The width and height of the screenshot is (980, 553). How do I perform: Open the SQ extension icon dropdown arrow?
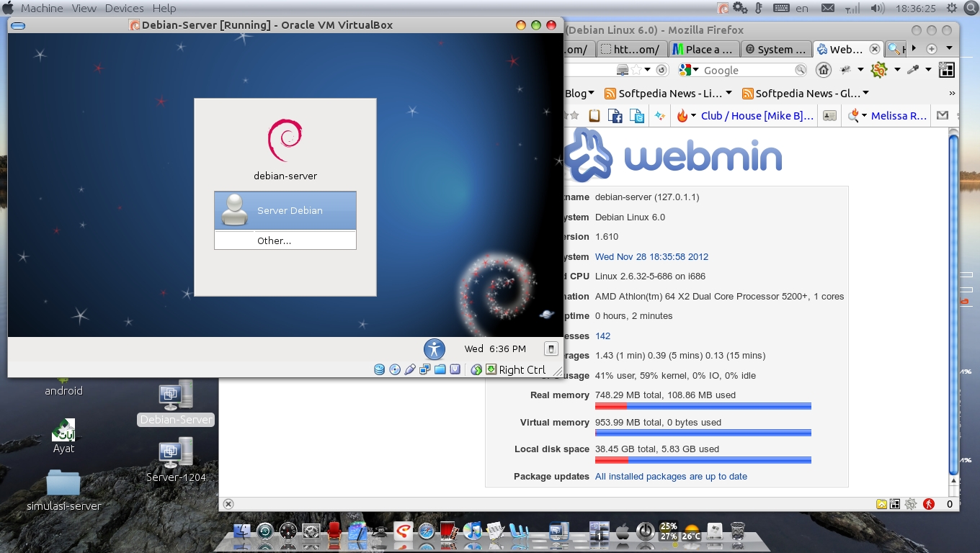[897, 70]
